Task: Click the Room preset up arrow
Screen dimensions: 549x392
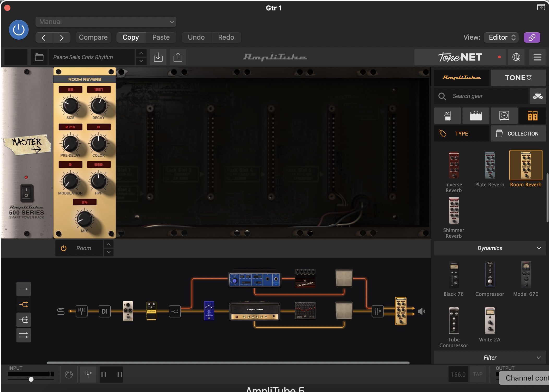Action: tap(109, 244)
